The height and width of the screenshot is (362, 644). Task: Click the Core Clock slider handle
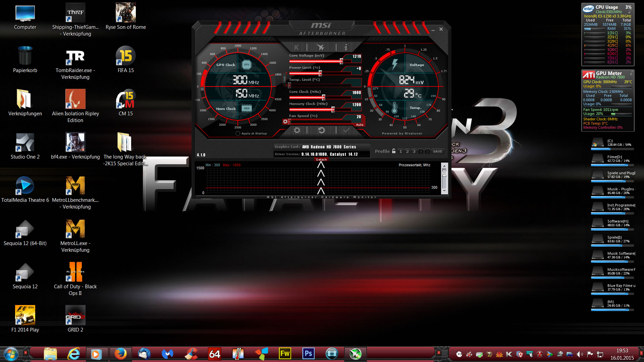point(324,98)
